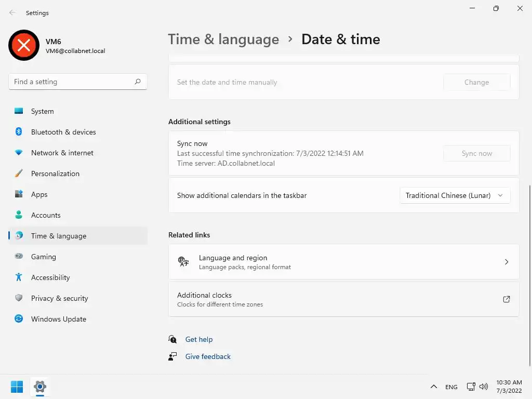Open the Get help link
This screenshot has height=399, width=532.
click(x=199, y=339)
